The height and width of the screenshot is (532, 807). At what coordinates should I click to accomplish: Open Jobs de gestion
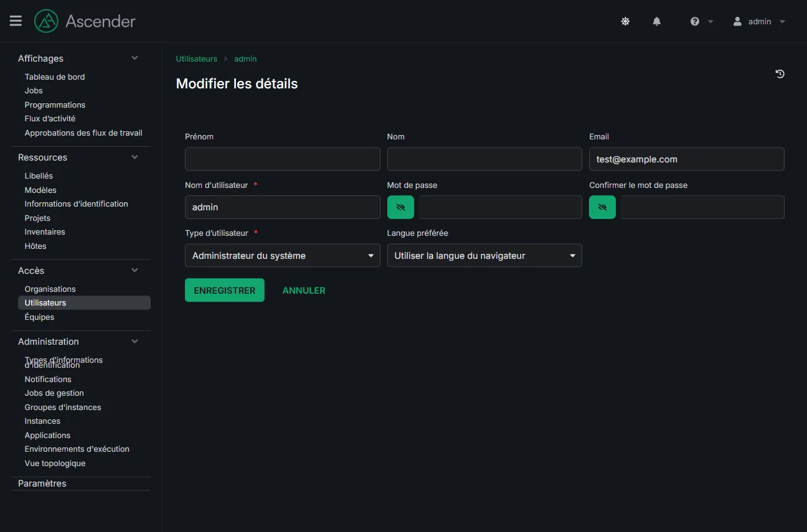[54, 393]
